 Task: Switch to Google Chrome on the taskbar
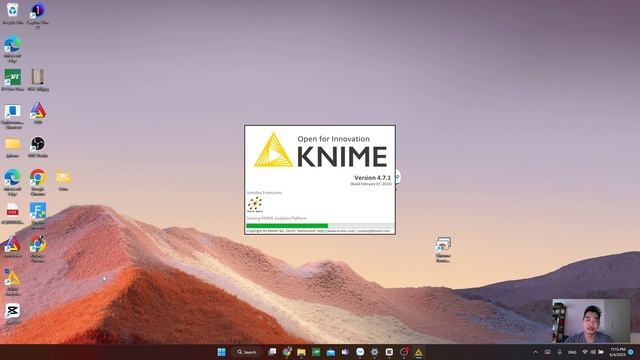tap(287, 352)
